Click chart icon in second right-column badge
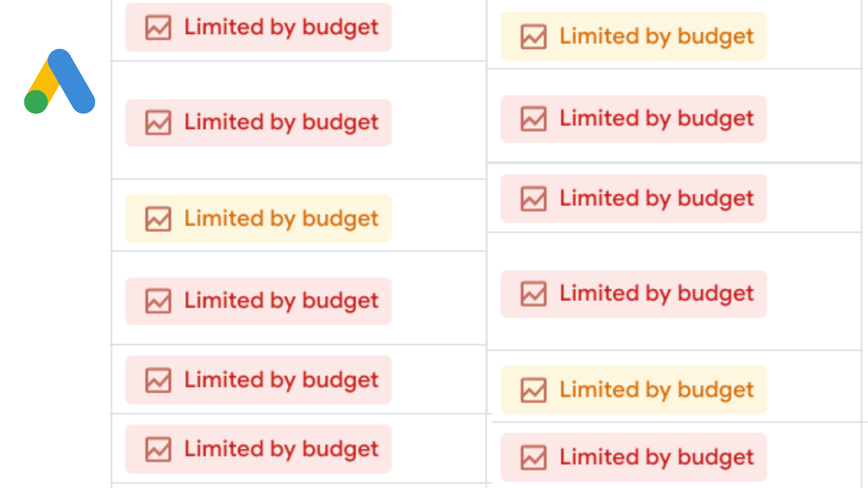Viewport: 868px width, 488px height. pos(534,119)
